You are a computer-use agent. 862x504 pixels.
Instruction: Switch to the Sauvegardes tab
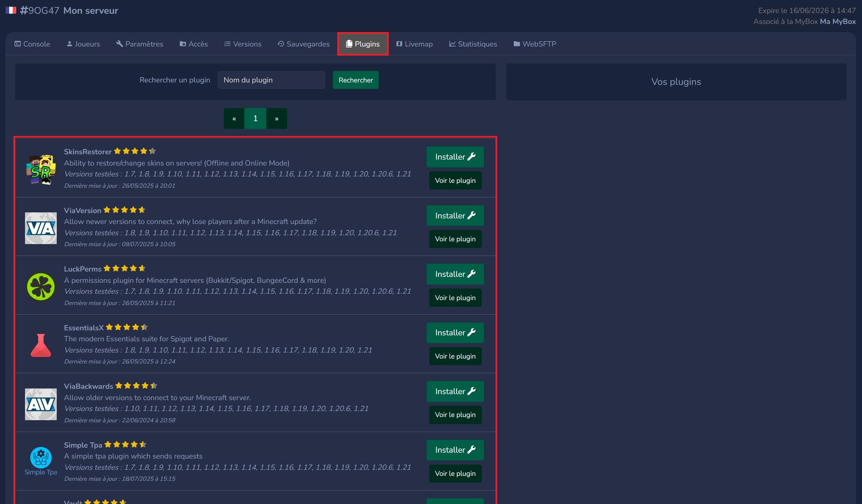[x=303, y=44]
